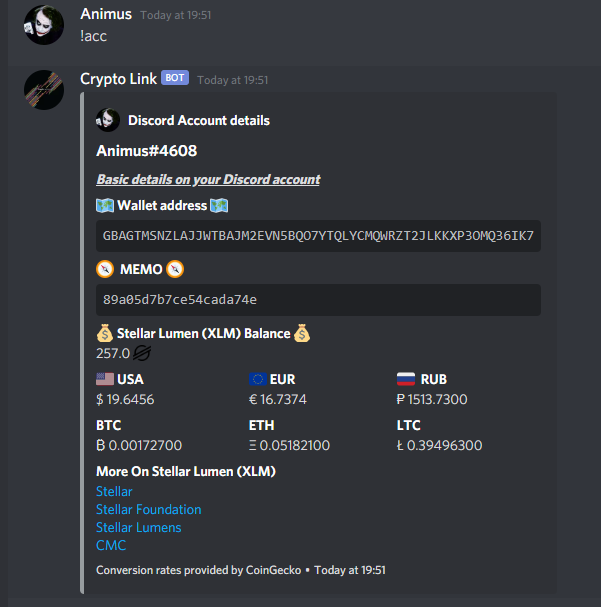
Task: Click compass emoji right of MEMO
Action: (175, 269)
